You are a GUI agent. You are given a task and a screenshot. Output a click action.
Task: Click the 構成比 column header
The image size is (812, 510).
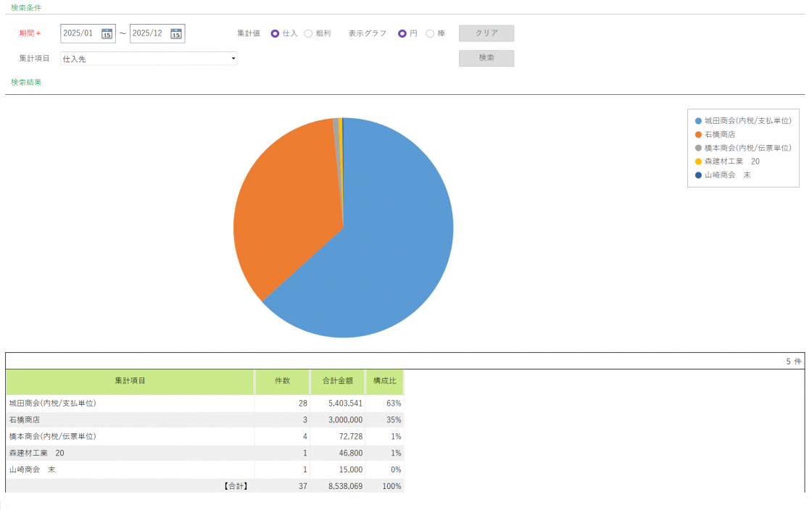tap(384, 381)
